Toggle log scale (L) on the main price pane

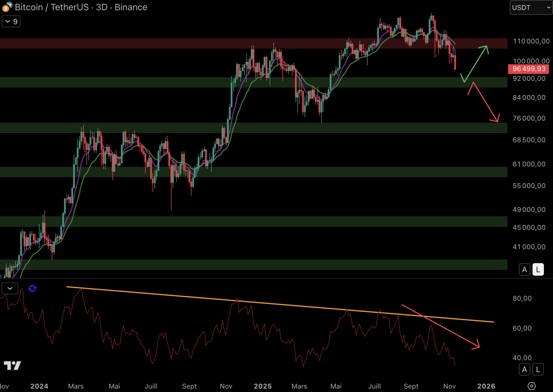click(538, 270)
